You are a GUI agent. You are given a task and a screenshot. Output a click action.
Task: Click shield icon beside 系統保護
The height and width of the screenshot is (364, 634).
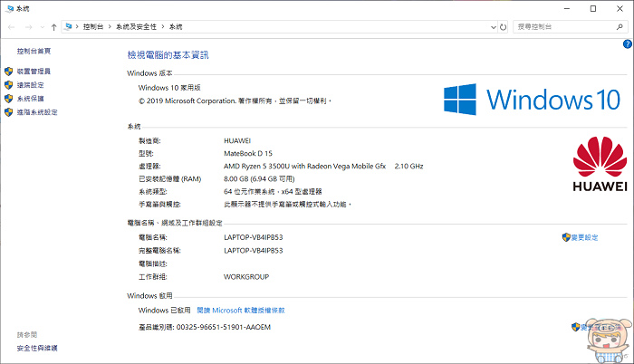[x=8, y=99]
